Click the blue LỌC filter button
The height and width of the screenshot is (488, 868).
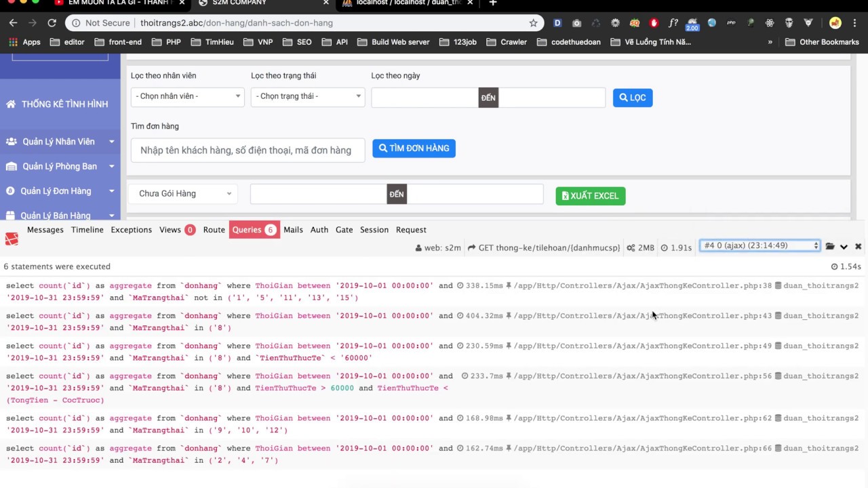[633, 98]
